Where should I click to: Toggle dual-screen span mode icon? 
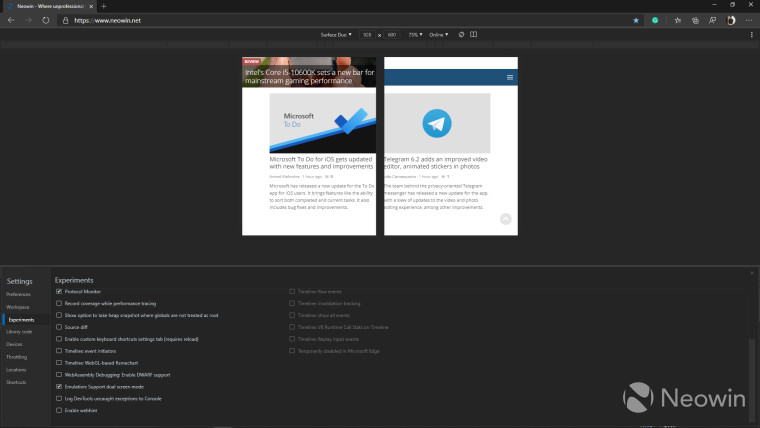point(474,34)
